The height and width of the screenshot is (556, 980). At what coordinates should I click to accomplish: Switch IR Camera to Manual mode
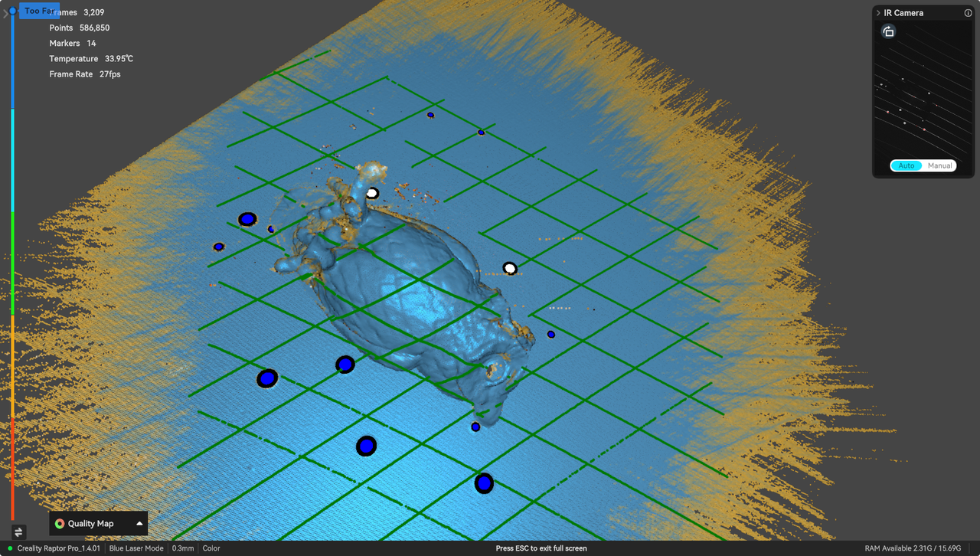pyautogui.click(x=940, y=165)
